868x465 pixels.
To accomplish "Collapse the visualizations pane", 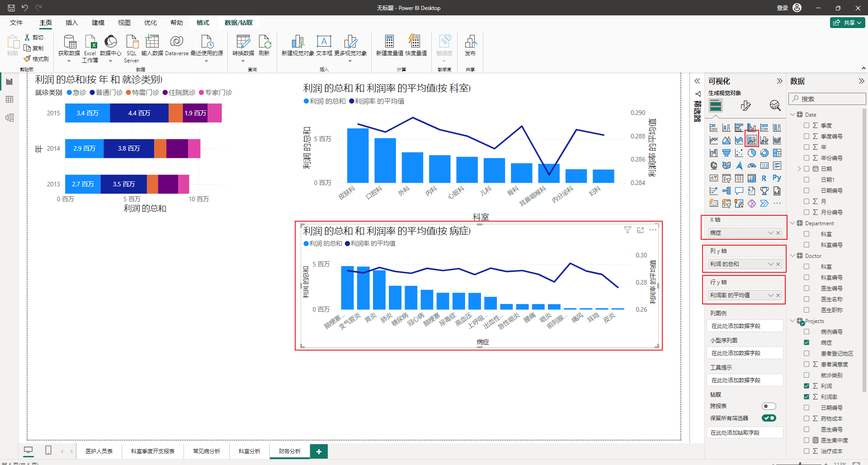I will pyautogui.click(x=779, y=81).
